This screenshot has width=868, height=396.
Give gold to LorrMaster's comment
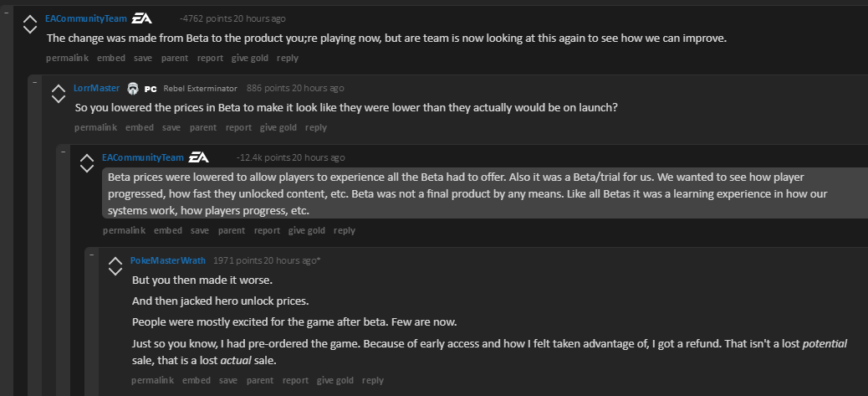(278, 127)
